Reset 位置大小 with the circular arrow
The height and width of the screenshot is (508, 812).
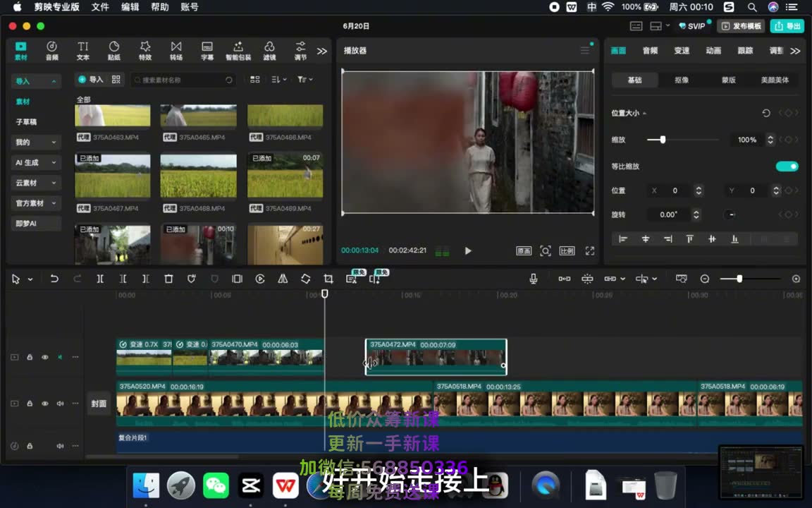click(x=766, y=113)
